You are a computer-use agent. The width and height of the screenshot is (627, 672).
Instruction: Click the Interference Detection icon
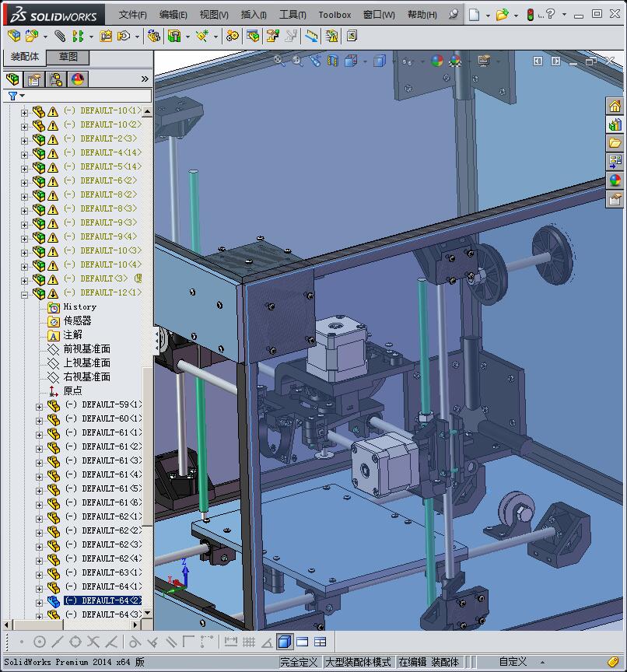point(312,36)
